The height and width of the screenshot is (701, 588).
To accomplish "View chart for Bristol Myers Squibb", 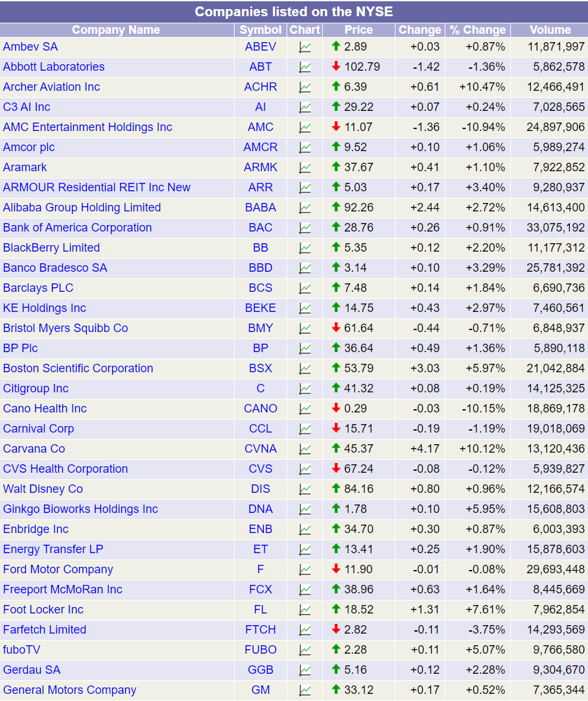I will coord(305,329).
